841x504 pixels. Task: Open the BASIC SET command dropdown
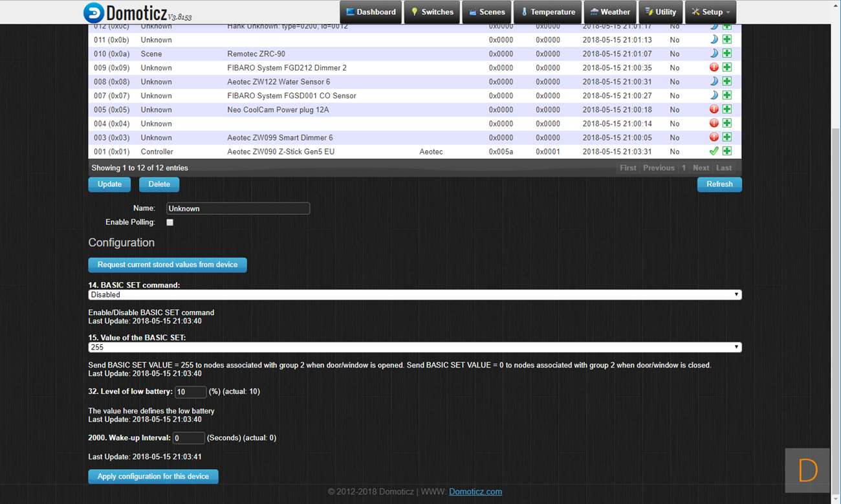pyautogui.click(x=415, y=295)
